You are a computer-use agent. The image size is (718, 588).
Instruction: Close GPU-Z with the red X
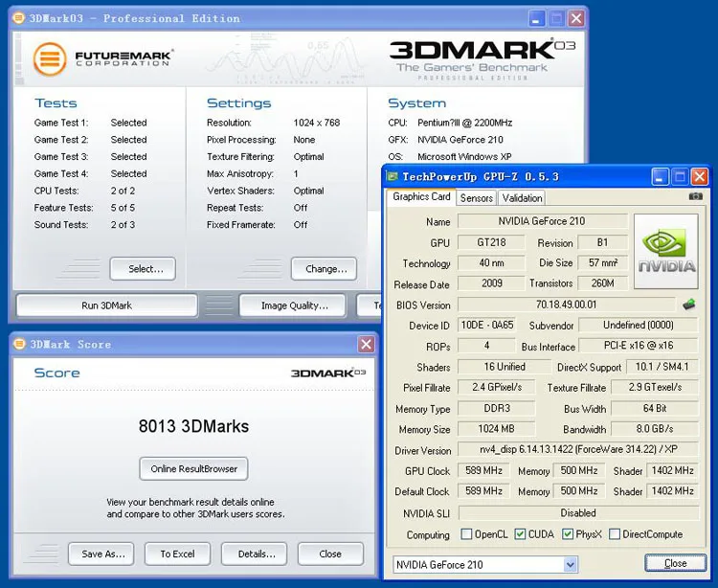(x=700, y=177)
